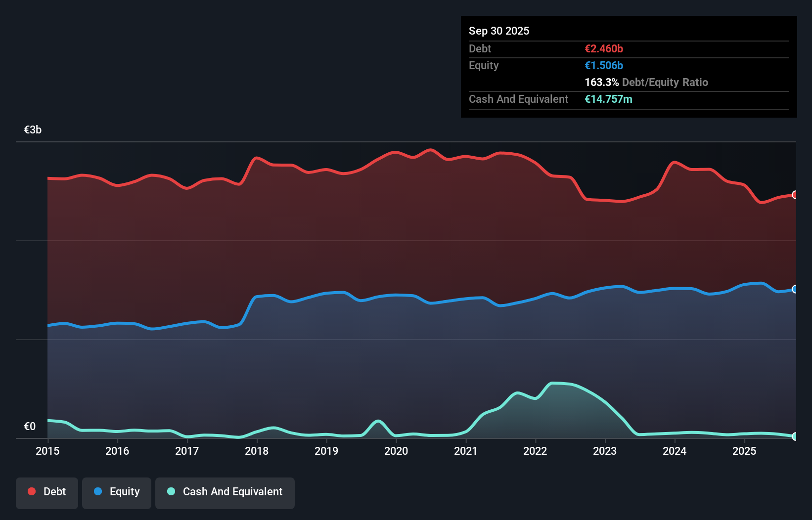This screenshot has height=520, width=812.
Task: Click the €3b axis gridline label
Action: [33, 130]
